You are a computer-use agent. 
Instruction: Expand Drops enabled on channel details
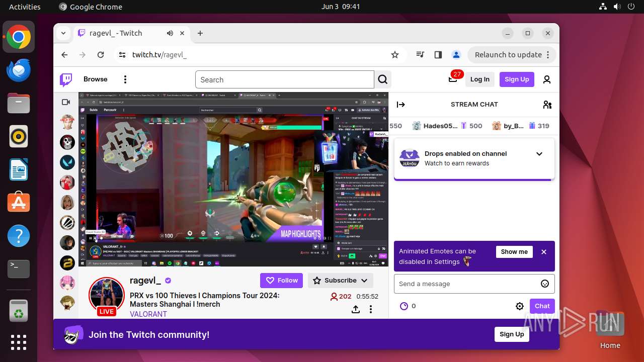pos(539,154)
